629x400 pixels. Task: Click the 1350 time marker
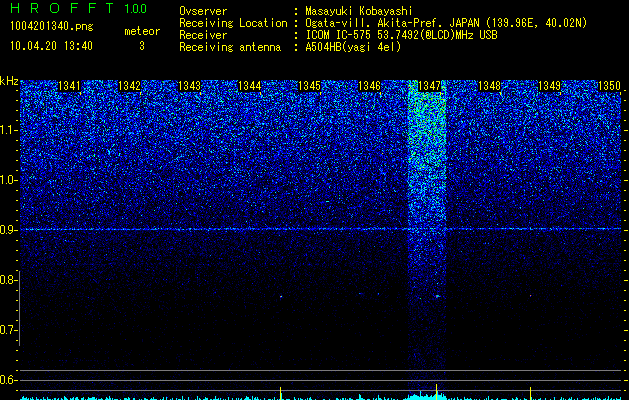point(609,86)
